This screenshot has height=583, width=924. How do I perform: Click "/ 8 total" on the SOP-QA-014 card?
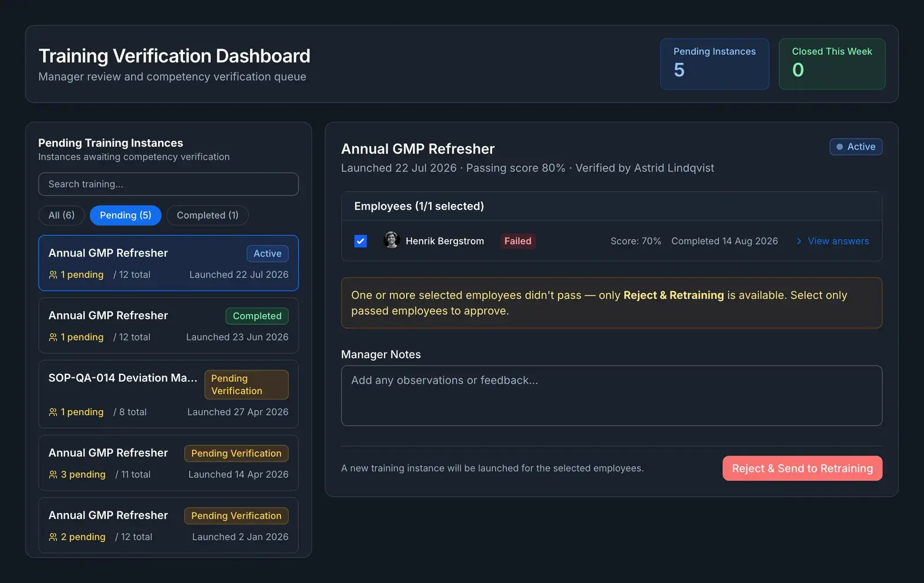pyautogui.click(x=130, y=412)
